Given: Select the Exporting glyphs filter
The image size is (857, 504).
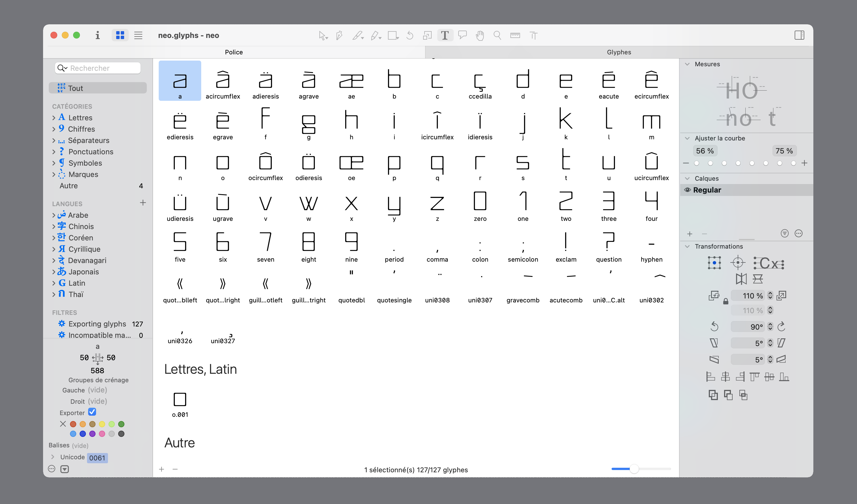Looking at the screenshot, I should coord(97,324).
